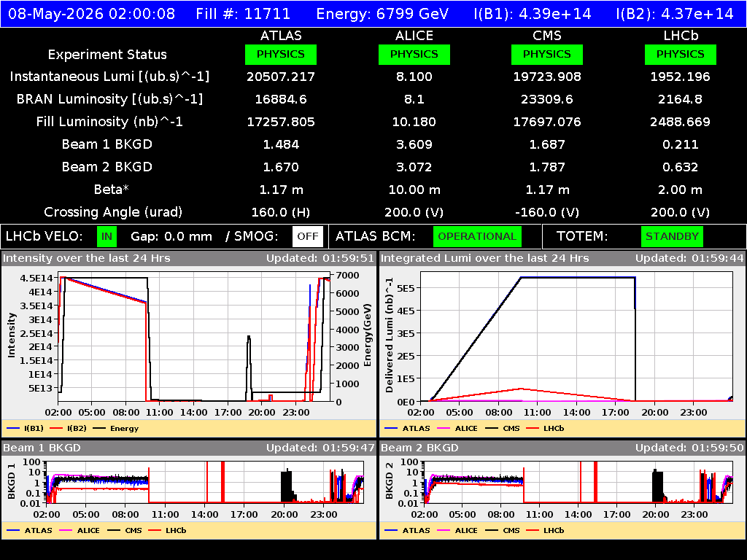Image resolution: width=747 pixels, height=560 pixels.
Task: Click the ATLAS column heading
Action: coord(281,36)
